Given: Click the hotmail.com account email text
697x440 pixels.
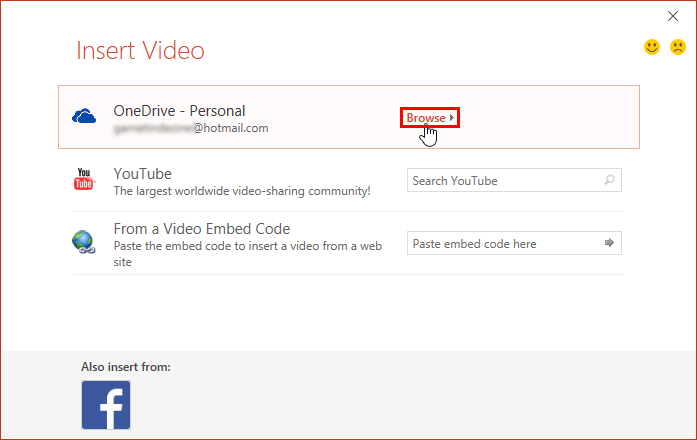Looking at the screenshot, I should click(x=191, y=128).
